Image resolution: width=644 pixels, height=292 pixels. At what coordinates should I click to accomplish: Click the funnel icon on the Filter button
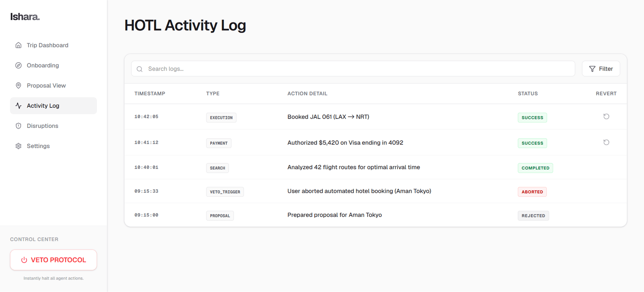click(592, 69)
